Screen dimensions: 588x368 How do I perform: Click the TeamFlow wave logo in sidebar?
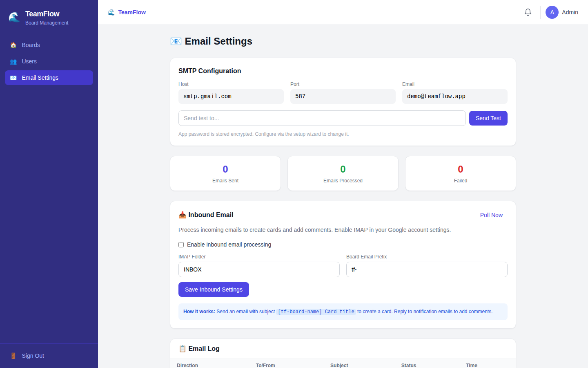point(14,17)
